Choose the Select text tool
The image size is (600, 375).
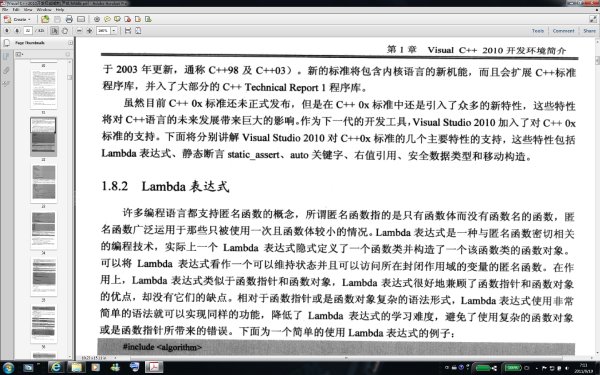(x=55, y=31)
